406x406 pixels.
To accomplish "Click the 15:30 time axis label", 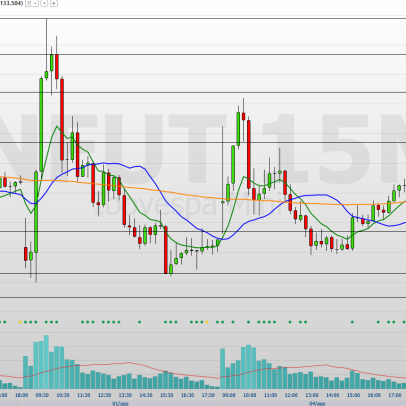I will [167, 395].
